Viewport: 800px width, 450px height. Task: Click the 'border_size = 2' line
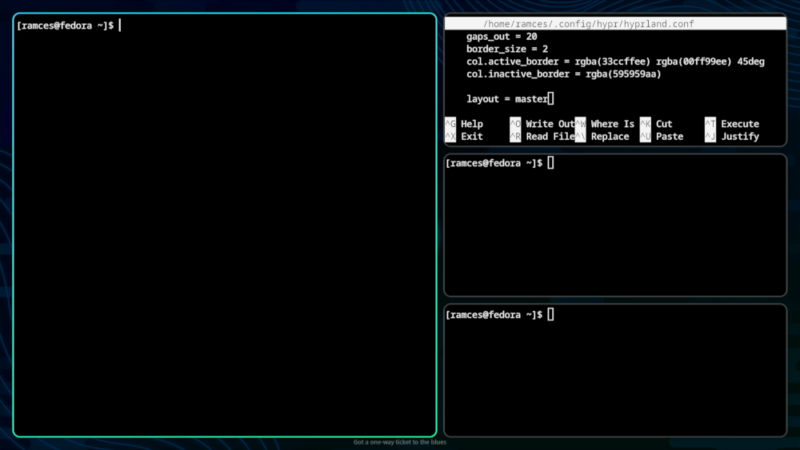click(507, 49)
